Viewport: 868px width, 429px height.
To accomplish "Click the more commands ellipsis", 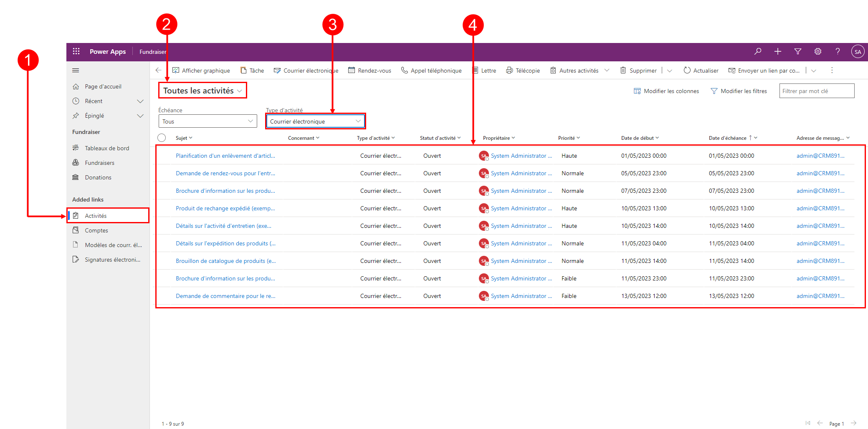I will pyautogui.click(x=832, y=70).
